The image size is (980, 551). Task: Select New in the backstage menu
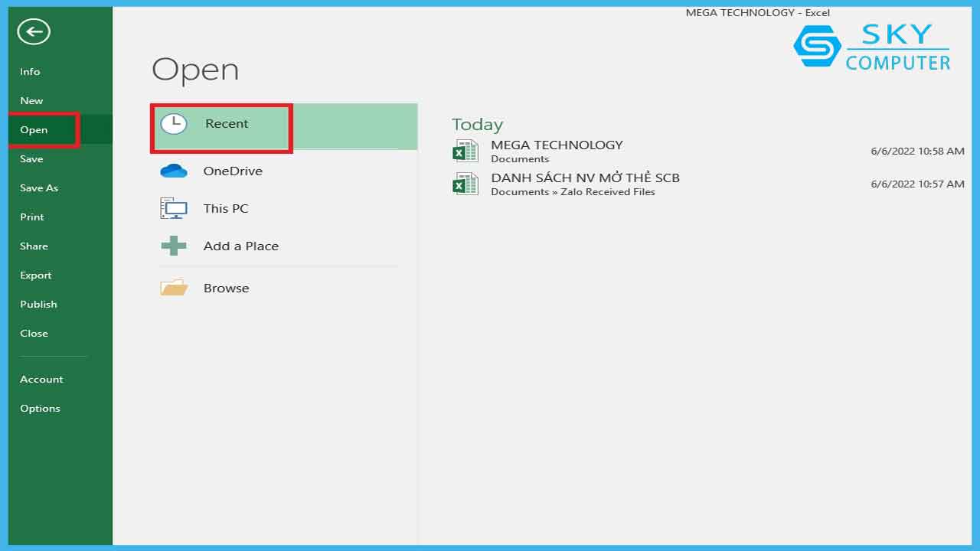pos(31,100)
